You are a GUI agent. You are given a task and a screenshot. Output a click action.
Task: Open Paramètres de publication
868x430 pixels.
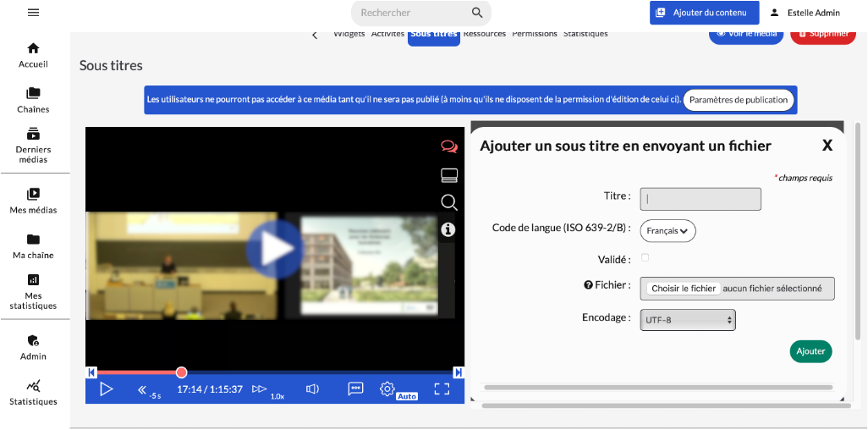738,100
